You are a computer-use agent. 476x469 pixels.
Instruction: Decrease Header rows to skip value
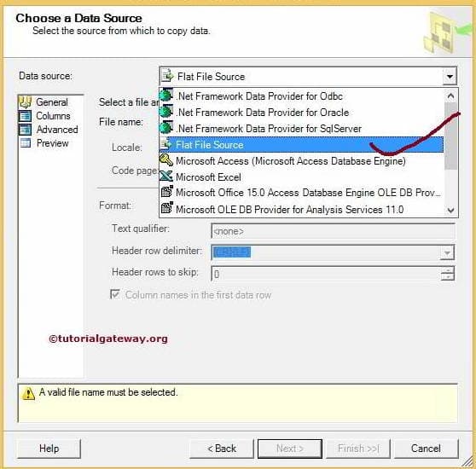(x=447, y=277)
